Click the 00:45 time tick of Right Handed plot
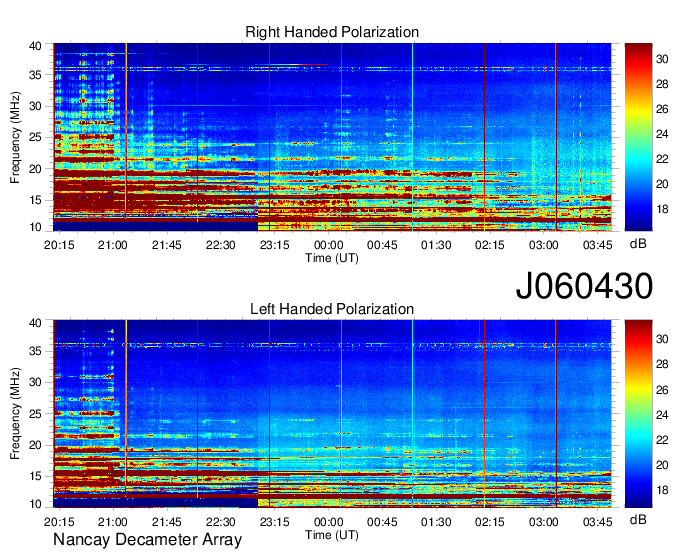Image resolution: width=680 pixels, height=552 pixels. click(382, 245)
